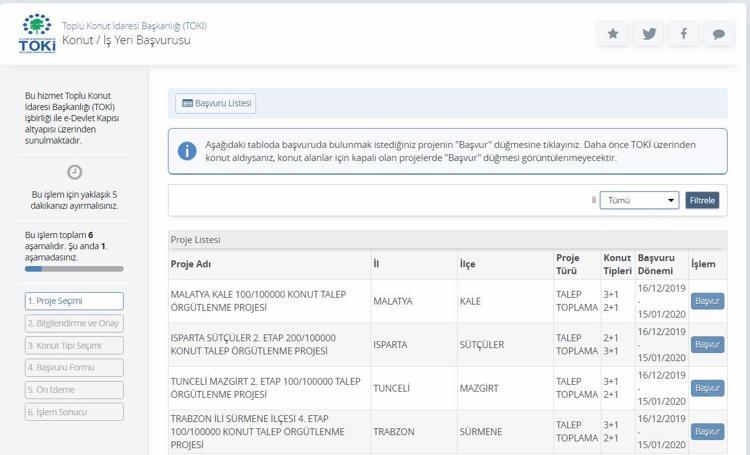Go to step 3. Konut Tipi Seçimi
Viewport: 750px width, 455px height.
pos(74,345)
